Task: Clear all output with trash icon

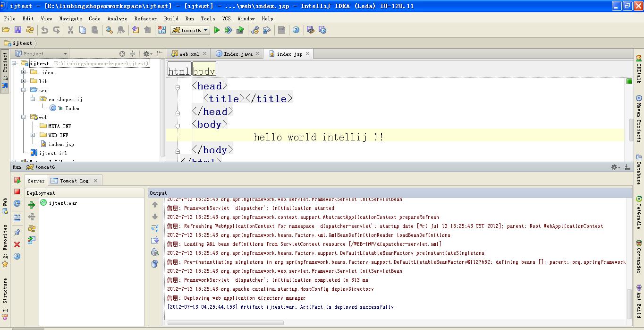Action: 155,264
